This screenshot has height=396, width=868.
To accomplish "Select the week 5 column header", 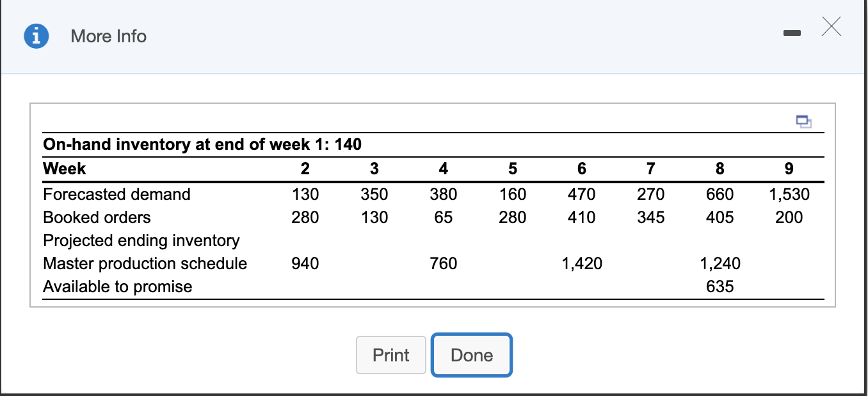I will [513, 169].
